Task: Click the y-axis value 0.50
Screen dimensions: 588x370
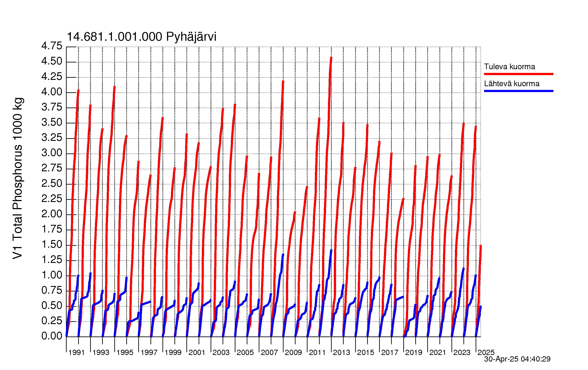Action: click(52, 305)
